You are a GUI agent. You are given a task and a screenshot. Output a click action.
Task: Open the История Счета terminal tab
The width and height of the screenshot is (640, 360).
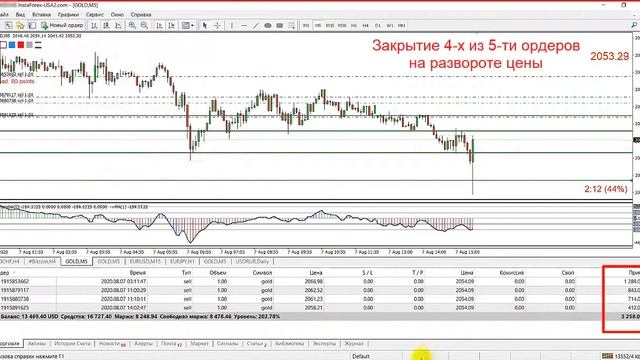[72, 344]
